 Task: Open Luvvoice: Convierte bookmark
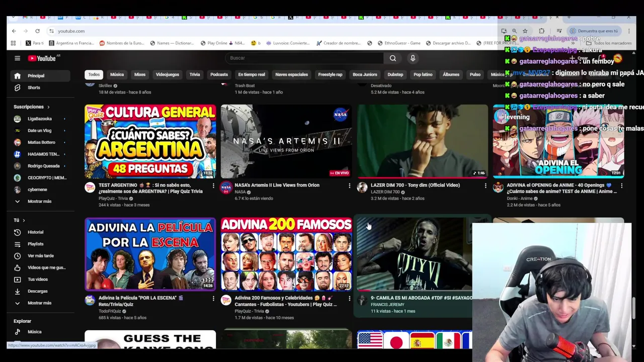point(287,43)
